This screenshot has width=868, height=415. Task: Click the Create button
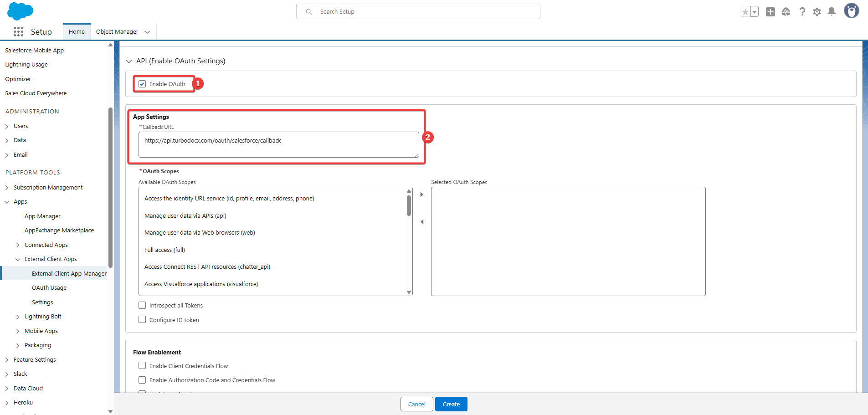451,404
